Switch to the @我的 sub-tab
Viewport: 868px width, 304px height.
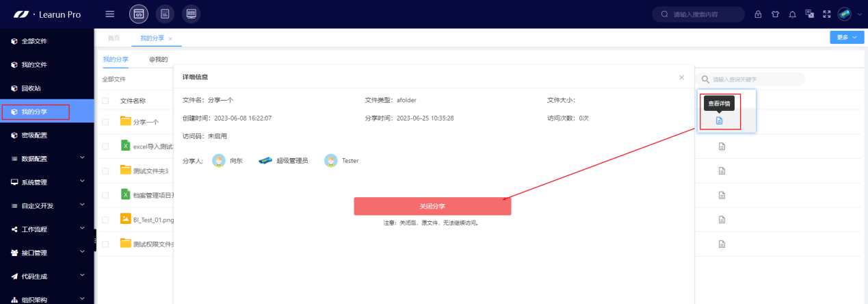pos(159,60)
